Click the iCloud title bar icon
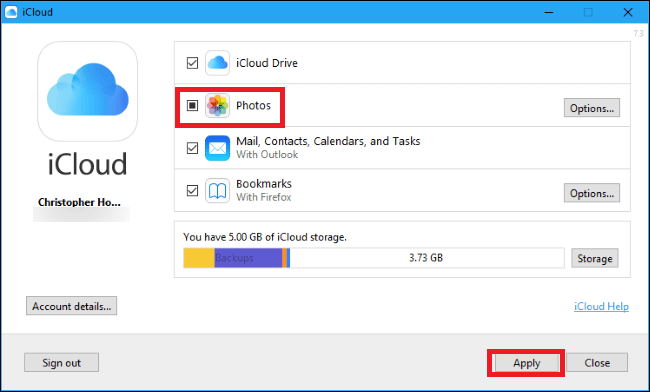This screenshot has width=650, height=392. tap(11, 12)
